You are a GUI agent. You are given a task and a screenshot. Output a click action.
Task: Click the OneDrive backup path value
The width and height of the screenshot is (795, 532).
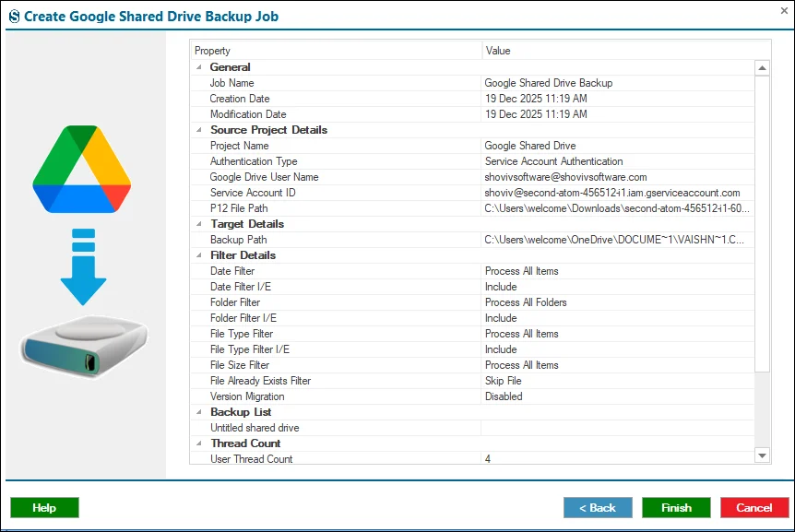tap(614, 240)
